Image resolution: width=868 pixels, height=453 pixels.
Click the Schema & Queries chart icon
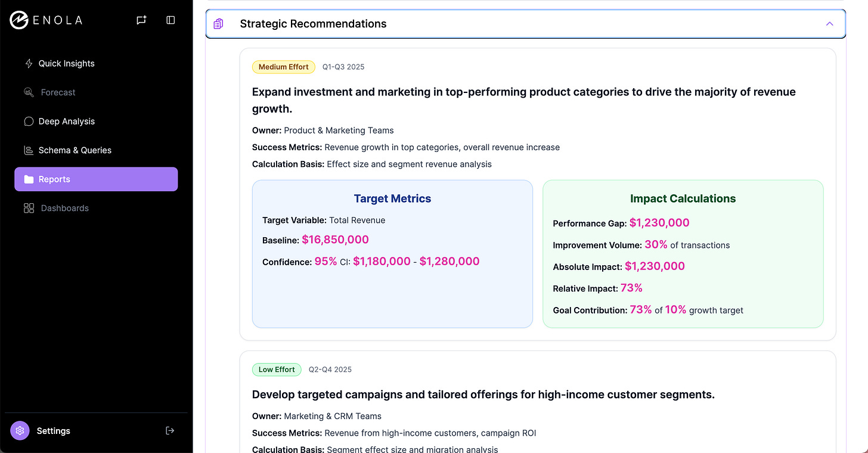tap(29, 150)
